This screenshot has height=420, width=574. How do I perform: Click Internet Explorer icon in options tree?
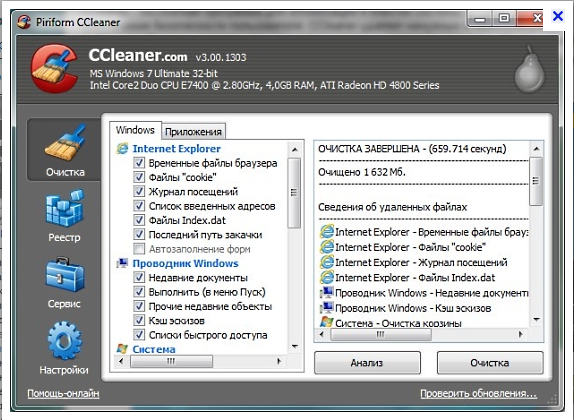tap(122, 148)
